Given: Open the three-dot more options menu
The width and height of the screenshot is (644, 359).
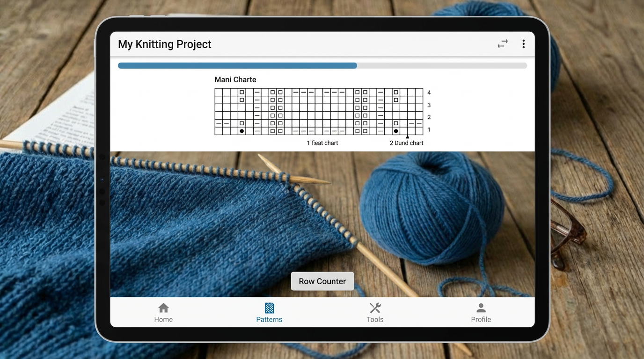Looking at the screenshot, I should tap(523, 44).
